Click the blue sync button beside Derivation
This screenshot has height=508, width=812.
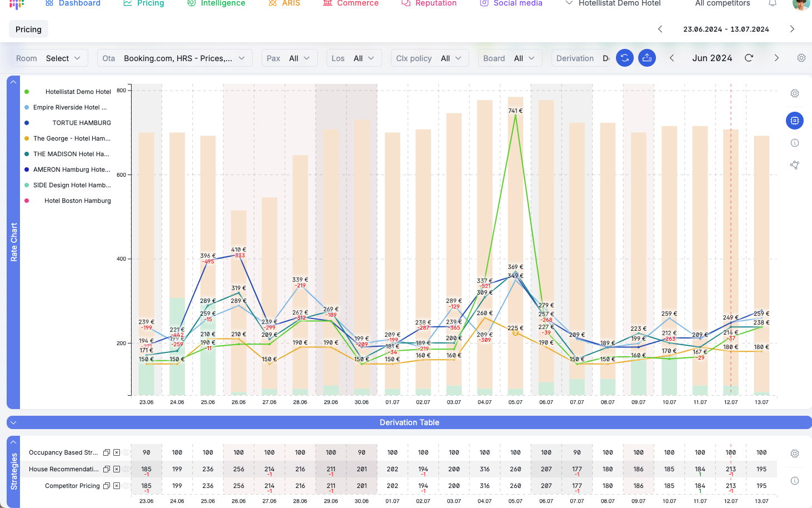click(x=625, y=58)
